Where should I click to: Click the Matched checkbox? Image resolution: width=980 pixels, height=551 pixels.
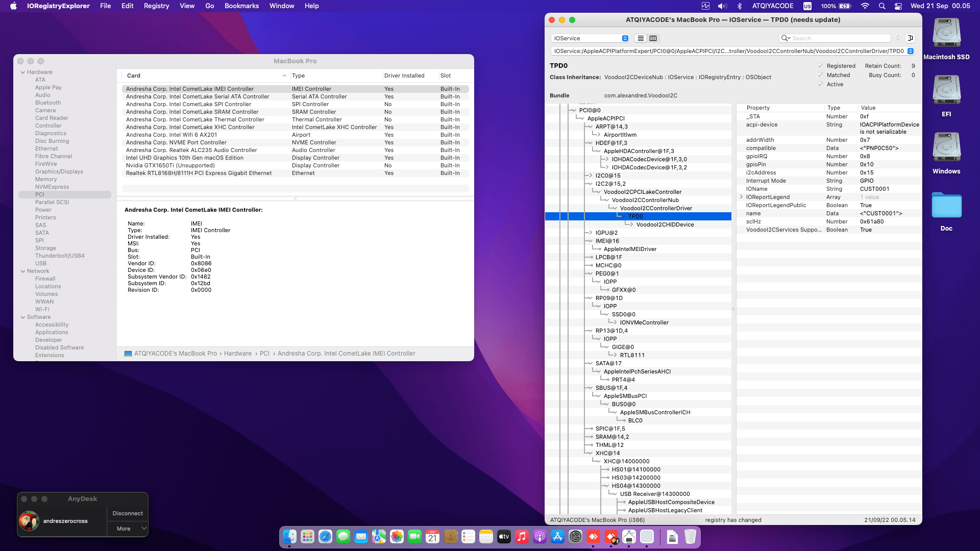(x=820, y=75)
